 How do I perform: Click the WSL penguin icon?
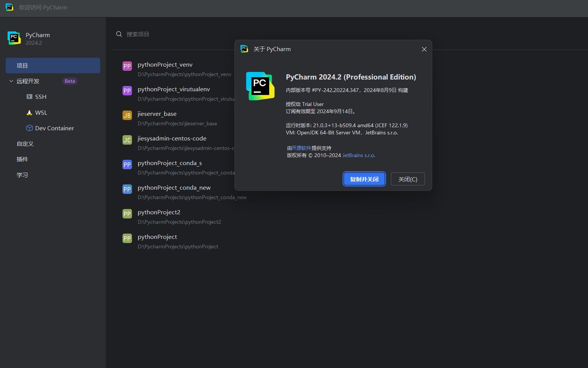click(29, 112)
